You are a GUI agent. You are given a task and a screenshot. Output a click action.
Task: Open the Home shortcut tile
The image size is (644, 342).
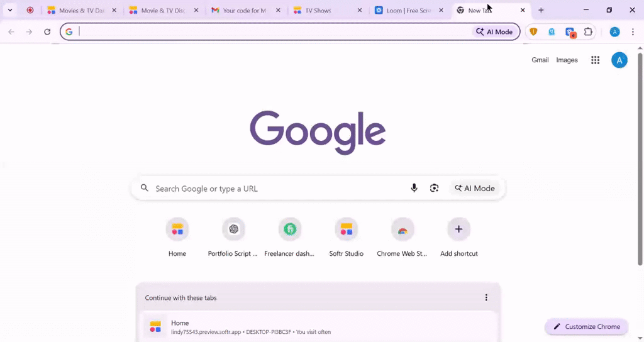177,237
